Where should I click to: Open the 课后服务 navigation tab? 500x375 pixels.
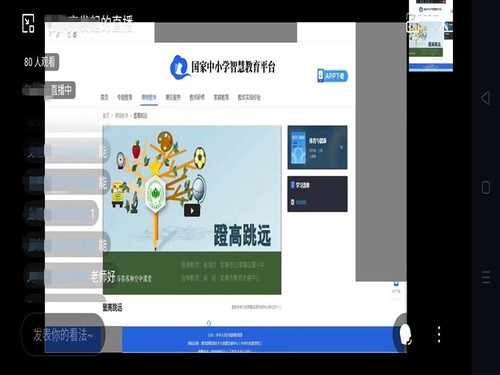(x=173, y=97)
